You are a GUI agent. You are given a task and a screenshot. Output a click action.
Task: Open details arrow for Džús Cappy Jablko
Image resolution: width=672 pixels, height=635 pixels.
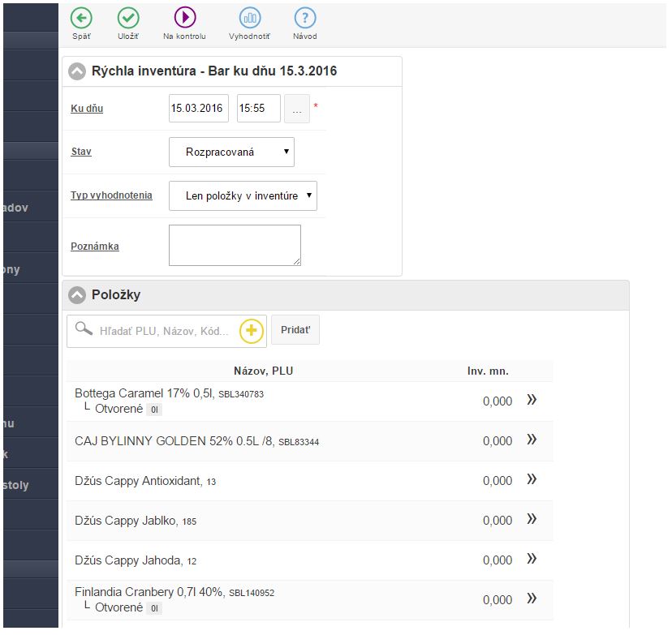(x=532, y=519)
